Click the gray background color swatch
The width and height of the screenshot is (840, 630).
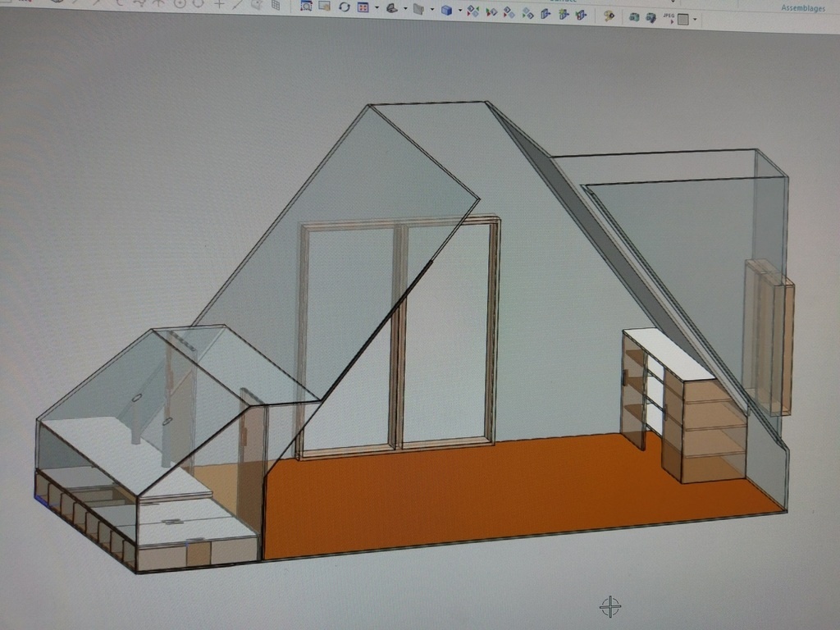click(x=683, y=20)
